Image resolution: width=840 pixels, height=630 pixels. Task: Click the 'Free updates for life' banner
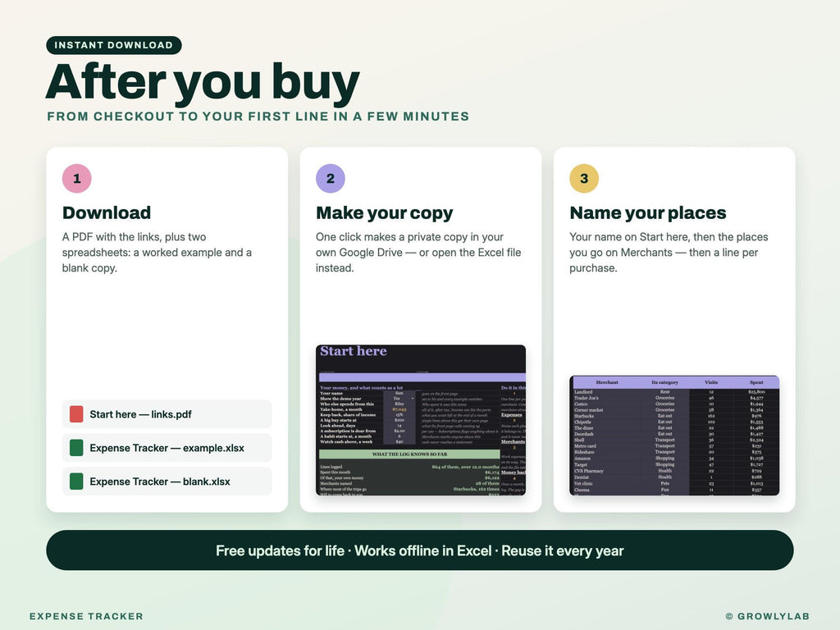coord(420,550)
